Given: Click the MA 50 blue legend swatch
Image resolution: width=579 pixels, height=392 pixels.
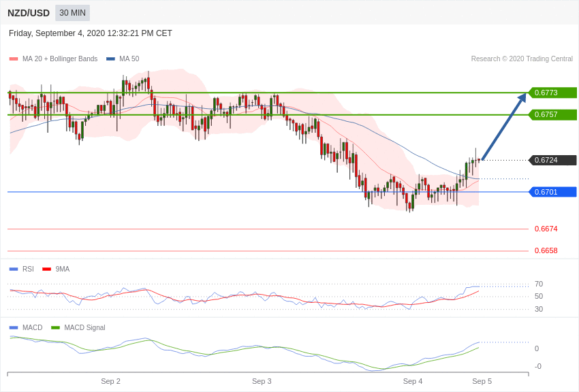Looking at the screenshot, I should click(x=110, y=59).
